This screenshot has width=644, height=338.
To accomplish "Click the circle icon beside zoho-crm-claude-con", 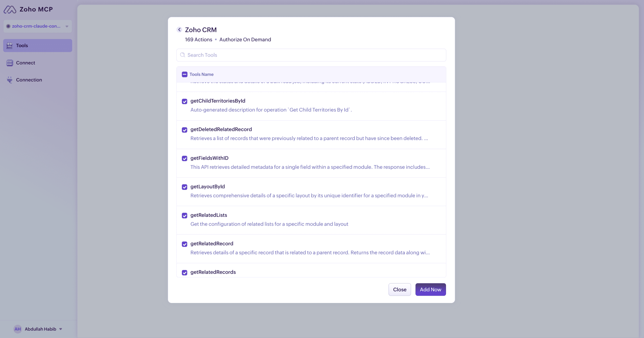I will point(8,26).
